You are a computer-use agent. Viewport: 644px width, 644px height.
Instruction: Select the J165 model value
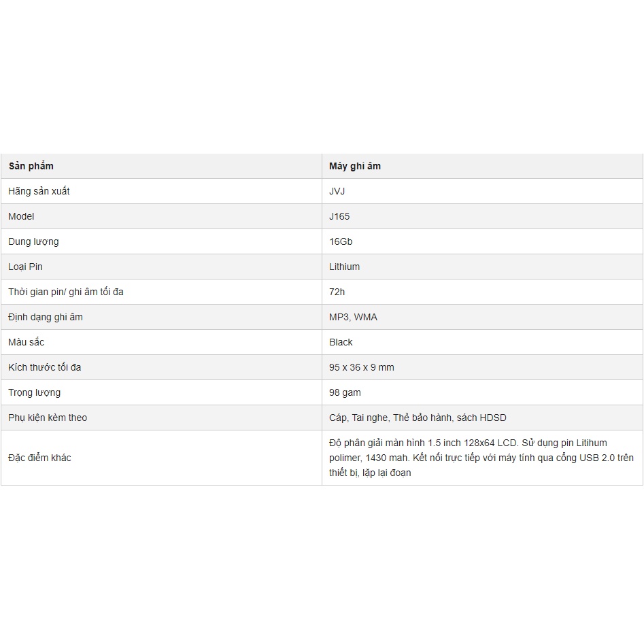point(339,216)
